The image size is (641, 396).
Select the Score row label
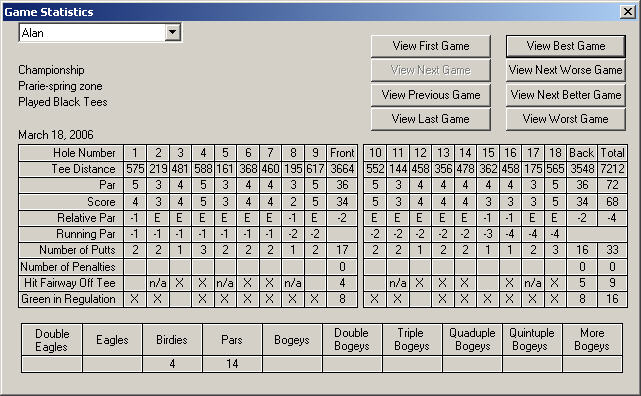click(x=71, y=201)
